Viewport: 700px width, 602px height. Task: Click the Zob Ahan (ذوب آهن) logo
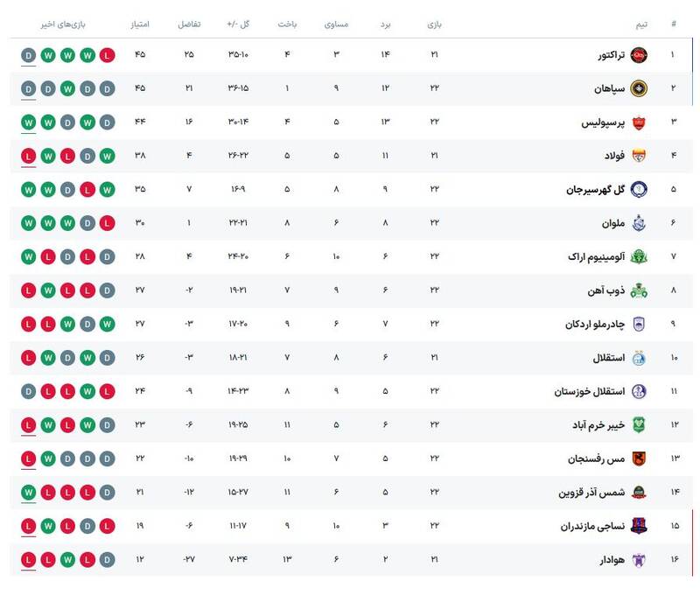click(x=639, y=290)
